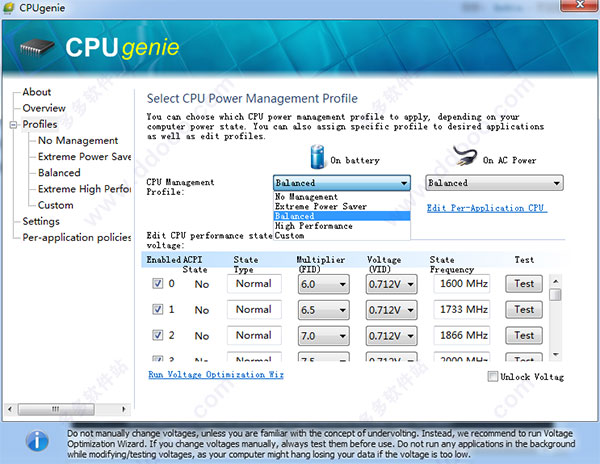Click Test button for 1733 MHz state

(524, 309)
